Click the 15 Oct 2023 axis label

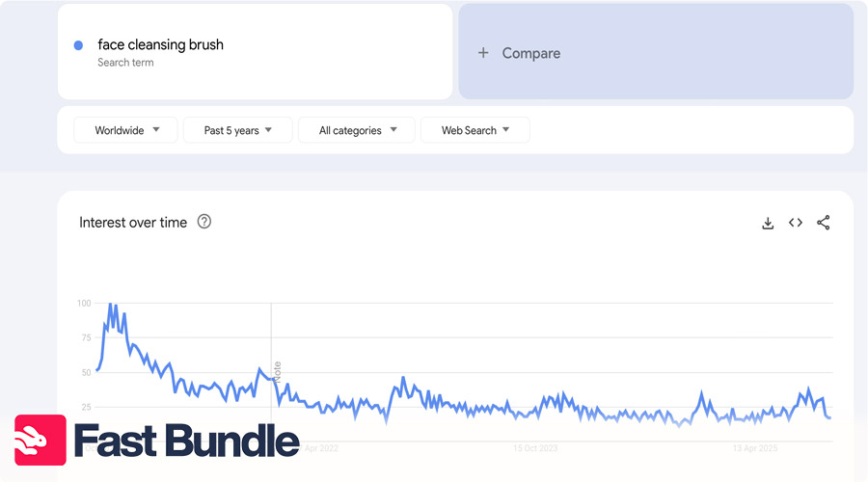535,448
